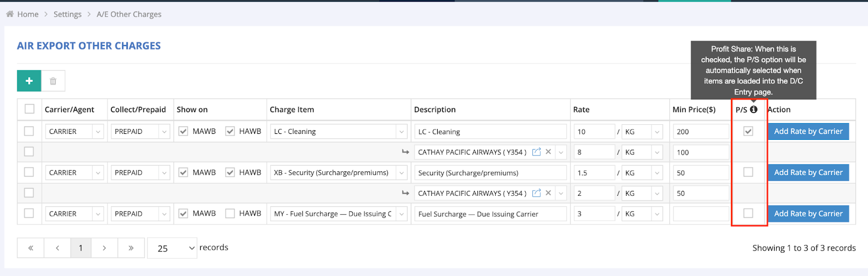Viewport: 868px width, 276px height.
Task: Enable HAWB for Fuel Surcharge row
Action: pos(230,214)
